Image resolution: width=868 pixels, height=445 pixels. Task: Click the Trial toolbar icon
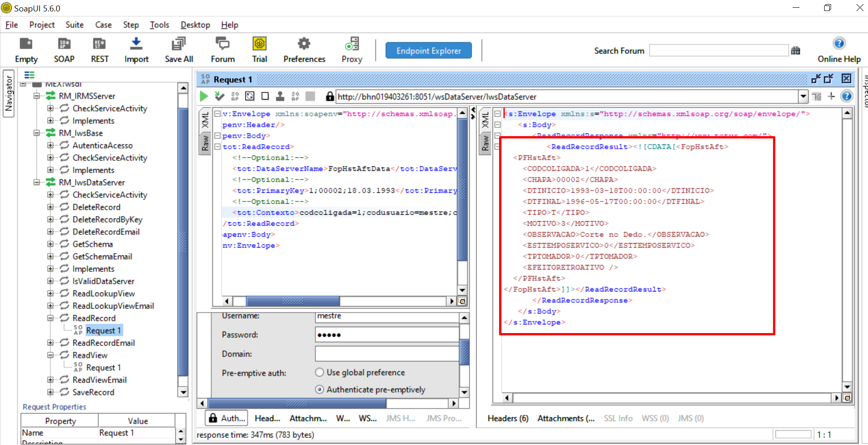259,50
